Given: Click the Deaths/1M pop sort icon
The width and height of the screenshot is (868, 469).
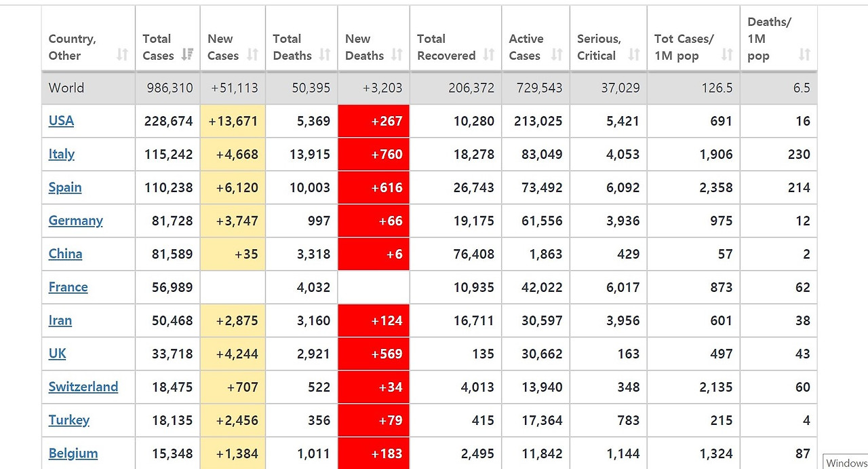Looking at the screenshot, I should pyautogui.click(x=804, y=55).
